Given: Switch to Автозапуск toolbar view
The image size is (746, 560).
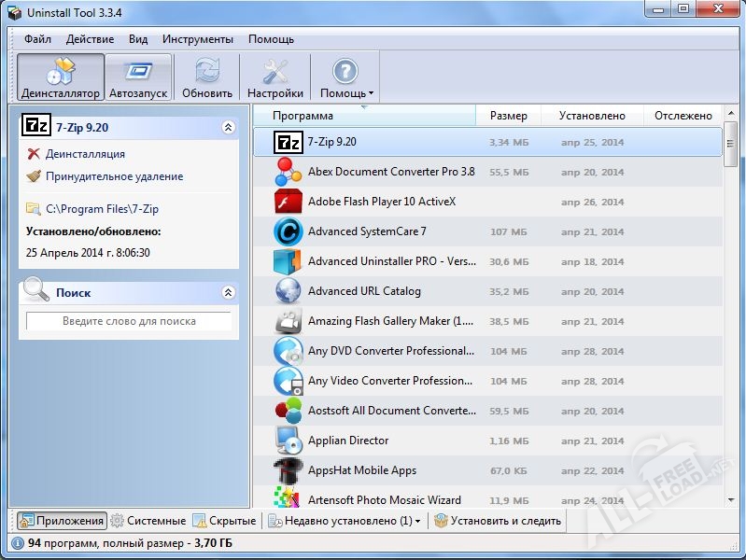Looking at the screenshot, I should (x=138, y=77).
